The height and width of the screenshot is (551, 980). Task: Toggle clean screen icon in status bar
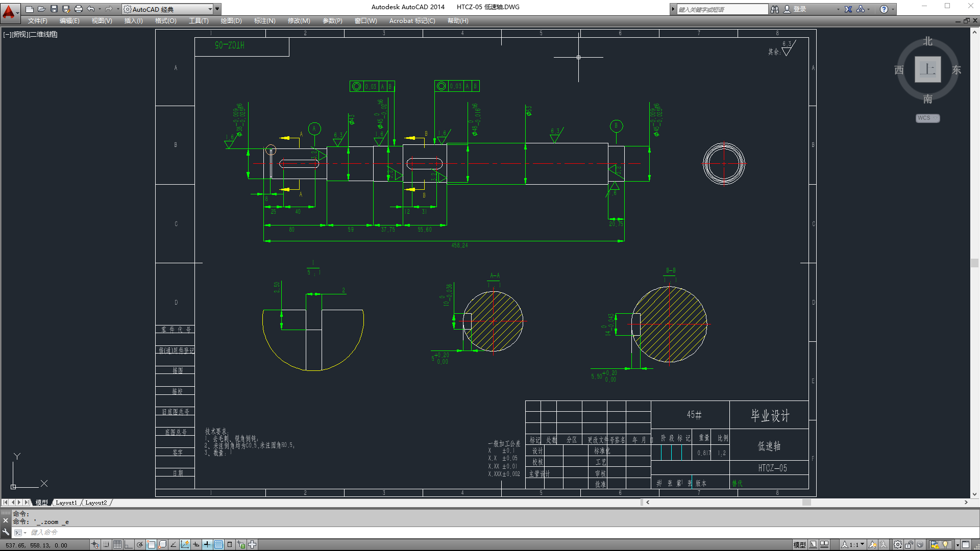[966, 545]
